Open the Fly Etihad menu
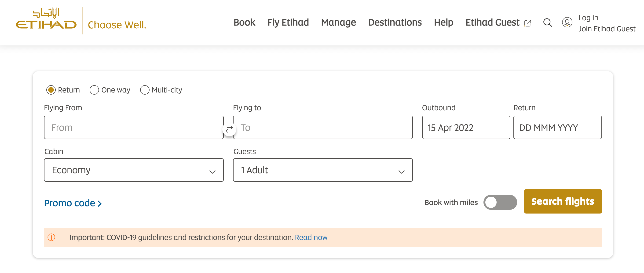This screenshot has height=273, width=644. pos(288,22)
